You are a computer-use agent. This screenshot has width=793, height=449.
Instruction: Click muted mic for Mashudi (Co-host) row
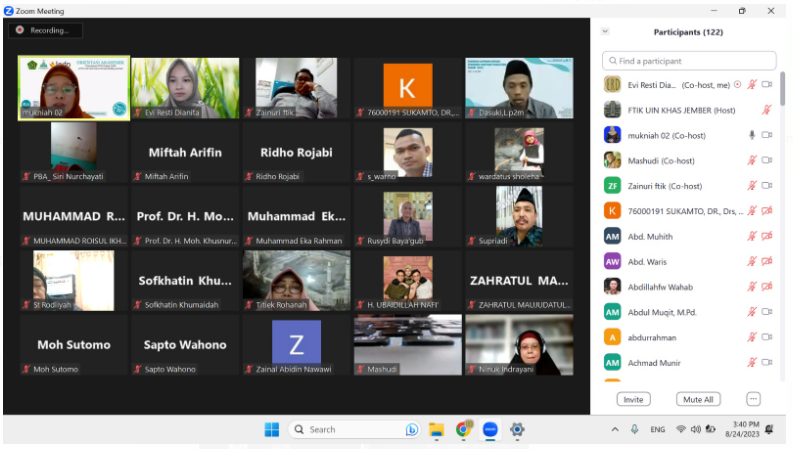[752, 160]
